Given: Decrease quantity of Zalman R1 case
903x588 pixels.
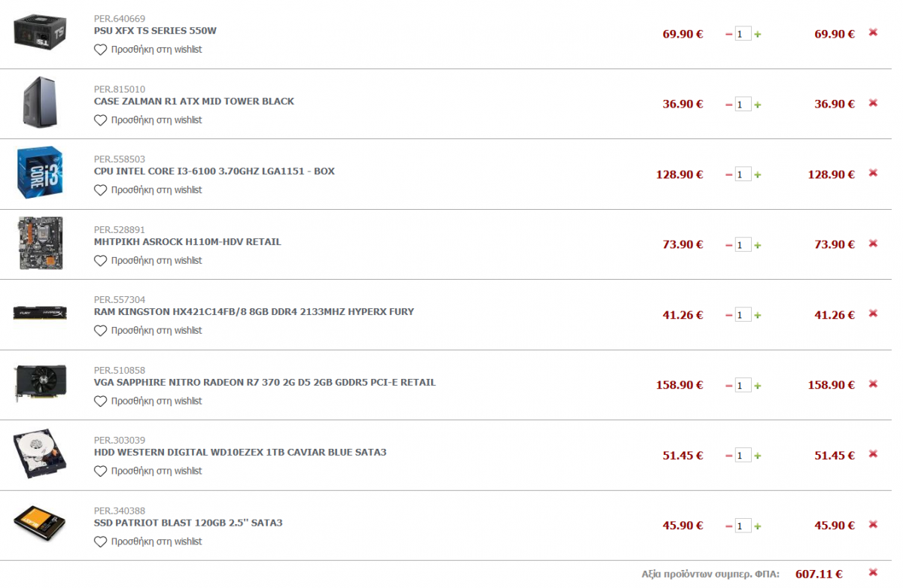Looking at the screenshot, I should coord(728,105).
